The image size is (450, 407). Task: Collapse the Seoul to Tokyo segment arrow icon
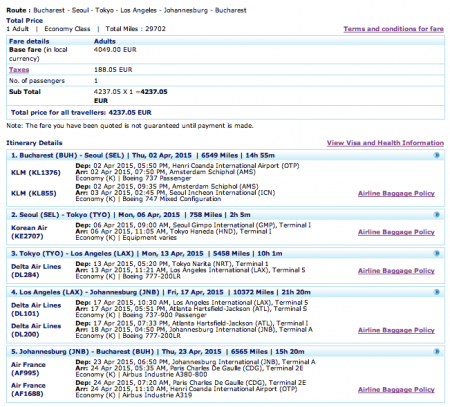(x=436, y=215)
